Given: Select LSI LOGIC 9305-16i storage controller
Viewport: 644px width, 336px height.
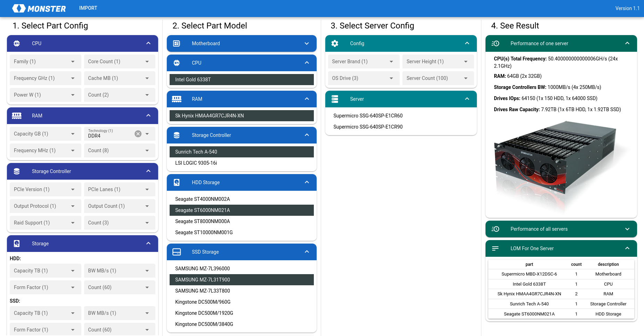Looking at the screenshot, I should (x=196, y=163).
